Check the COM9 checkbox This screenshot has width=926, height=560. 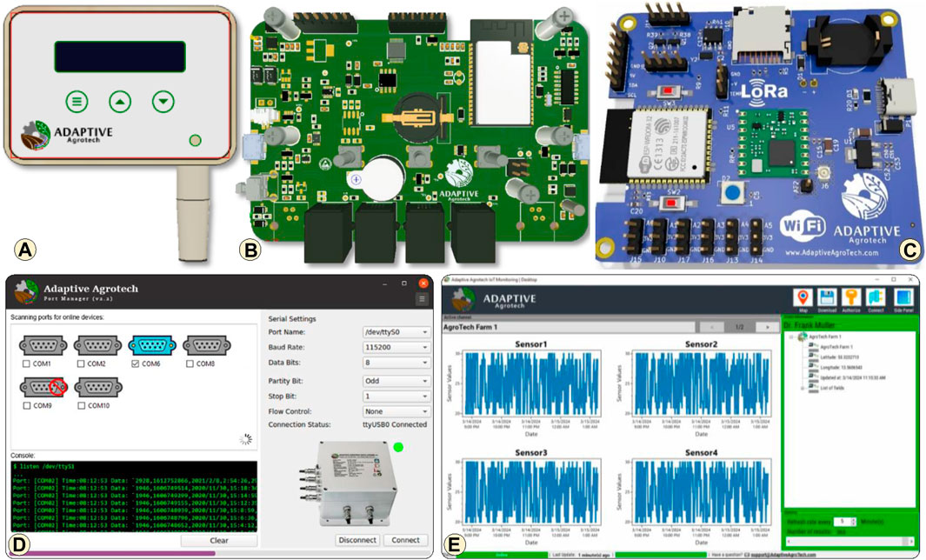pyautogui.click(x=27, y=406)
